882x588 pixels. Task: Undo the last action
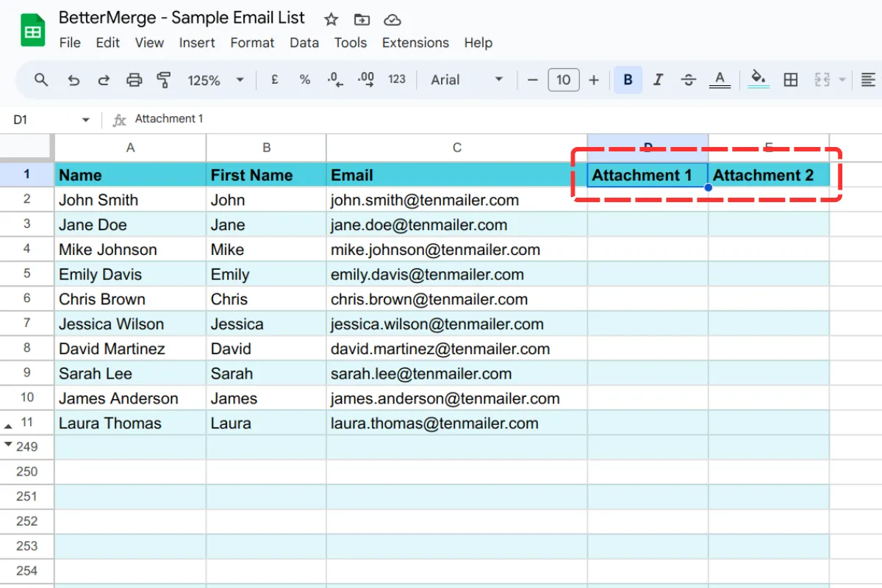73,79
